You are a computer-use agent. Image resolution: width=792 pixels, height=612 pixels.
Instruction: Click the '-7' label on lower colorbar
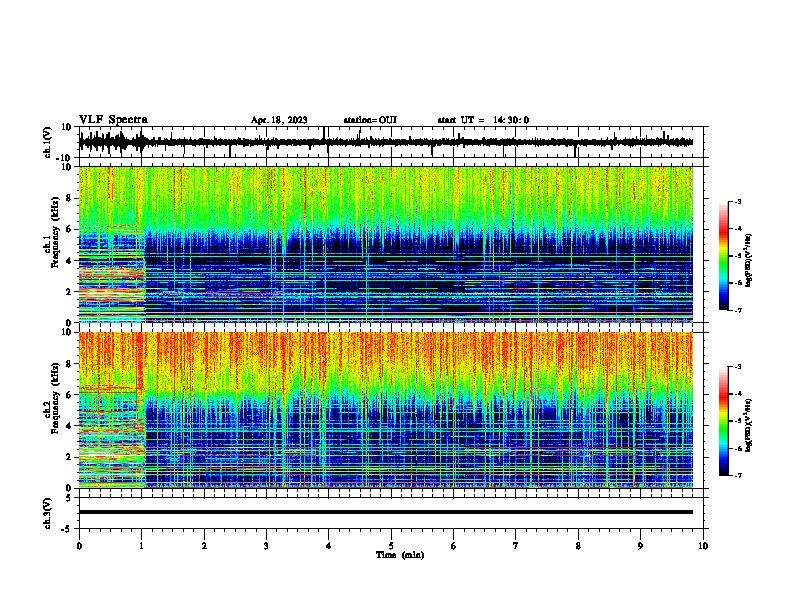click(738, 476)
